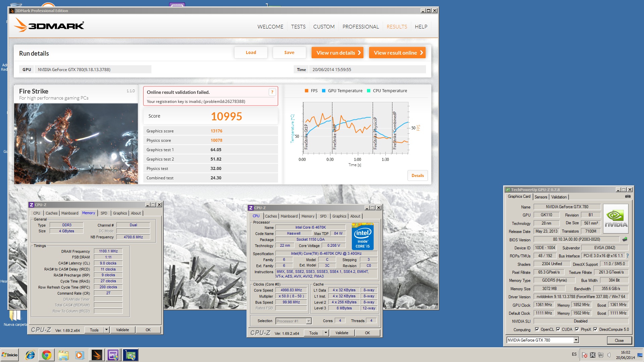Open Google Chrome from the taskbar

[x=47, y=355]
